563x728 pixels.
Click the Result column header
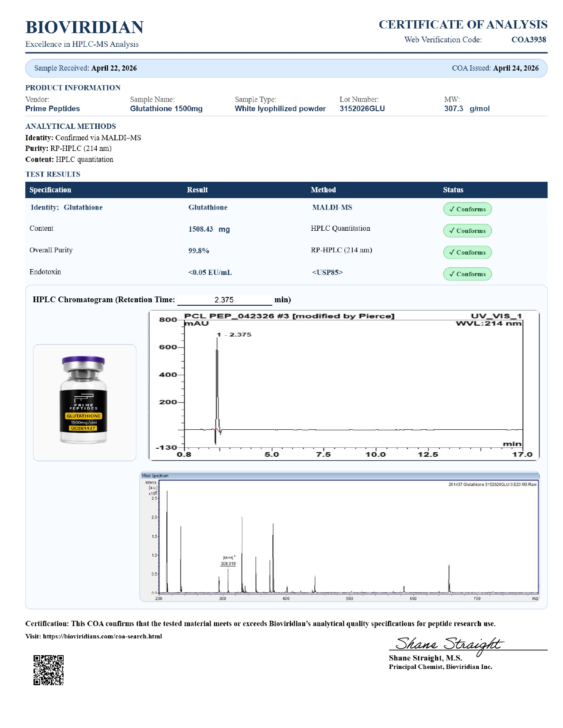(x=197, y=190)
